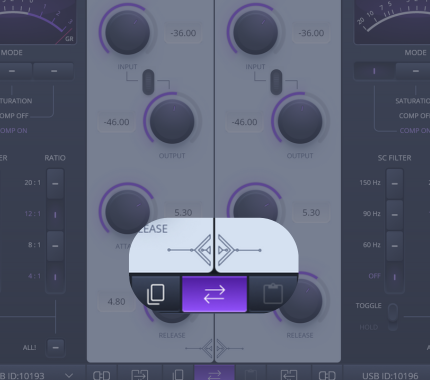Click the left channel ATTACK knob
430x380 pixels.
point(128,211)
